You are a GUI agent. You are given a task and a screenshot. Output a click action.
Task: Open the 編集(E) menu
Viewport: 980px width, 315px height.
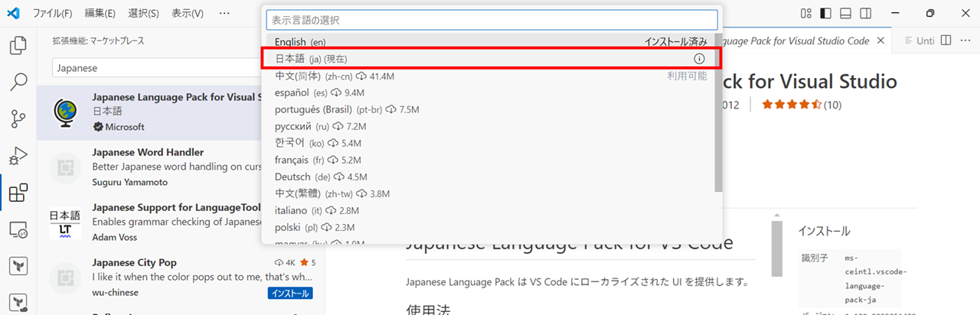click(x=100, y=13)
